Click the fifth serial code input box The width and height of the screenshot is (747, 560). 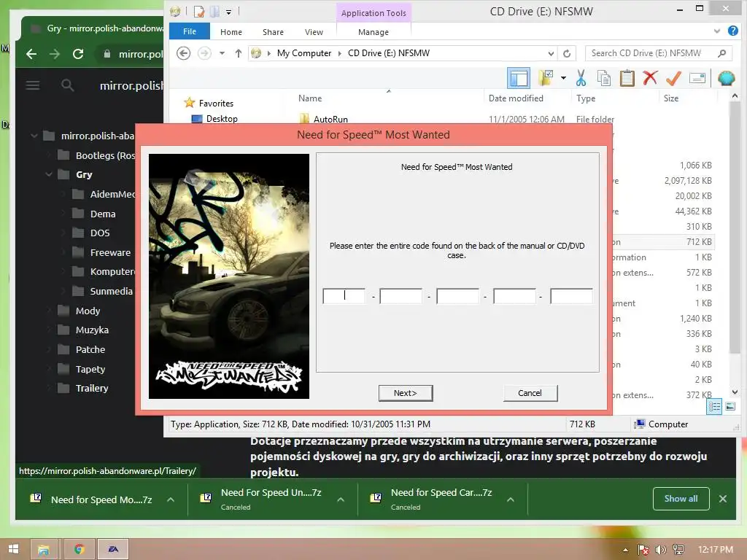point(571,296)
